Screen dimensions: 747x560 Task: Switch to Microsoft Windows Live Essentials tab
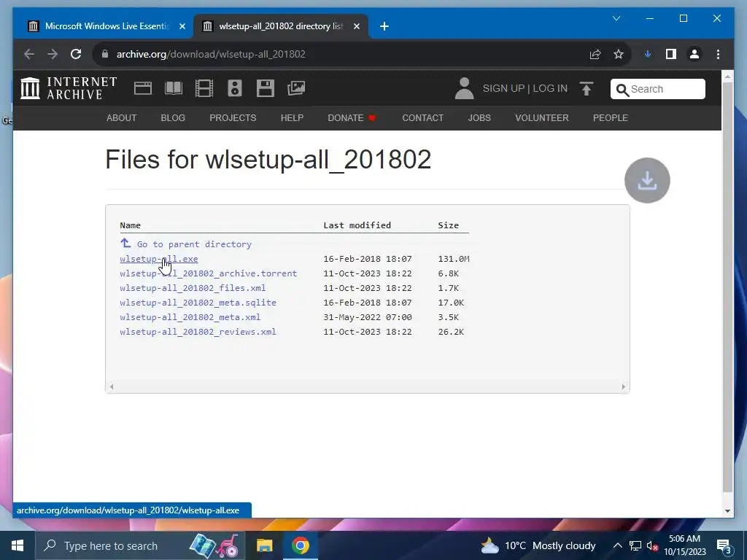pyautogui.click(x=107, y=26)
